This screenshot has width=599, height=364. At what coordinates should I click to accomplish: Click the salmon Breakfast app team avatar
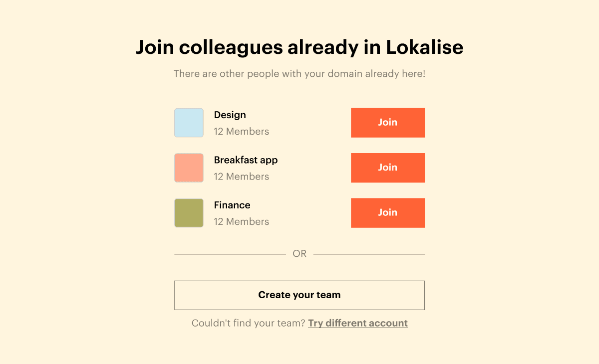[189, 168]
